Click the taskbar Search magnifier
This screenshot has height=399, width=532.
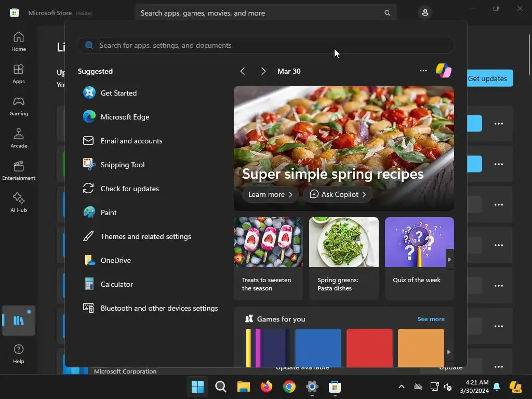220,387
